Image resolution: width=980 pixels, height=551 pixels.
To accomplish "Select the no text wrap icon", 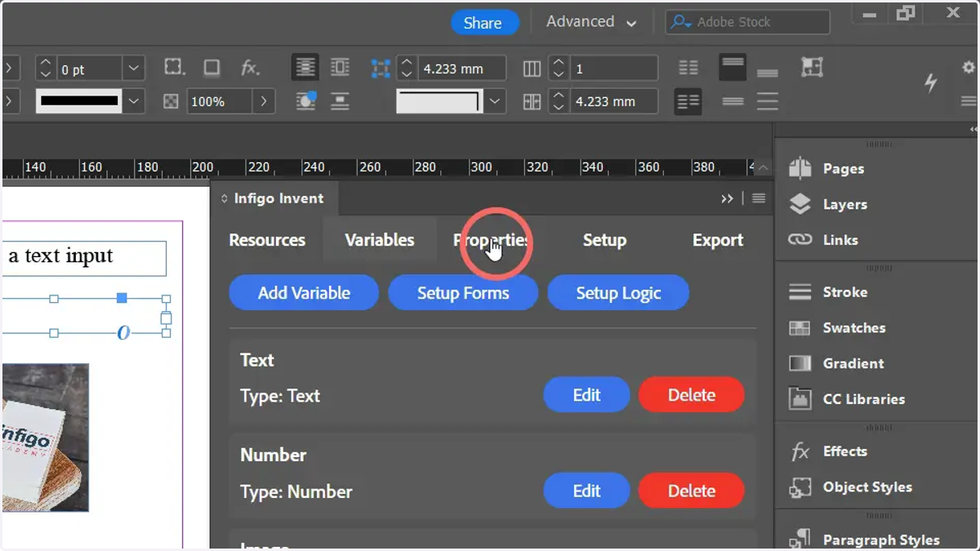I will [305, 68].
